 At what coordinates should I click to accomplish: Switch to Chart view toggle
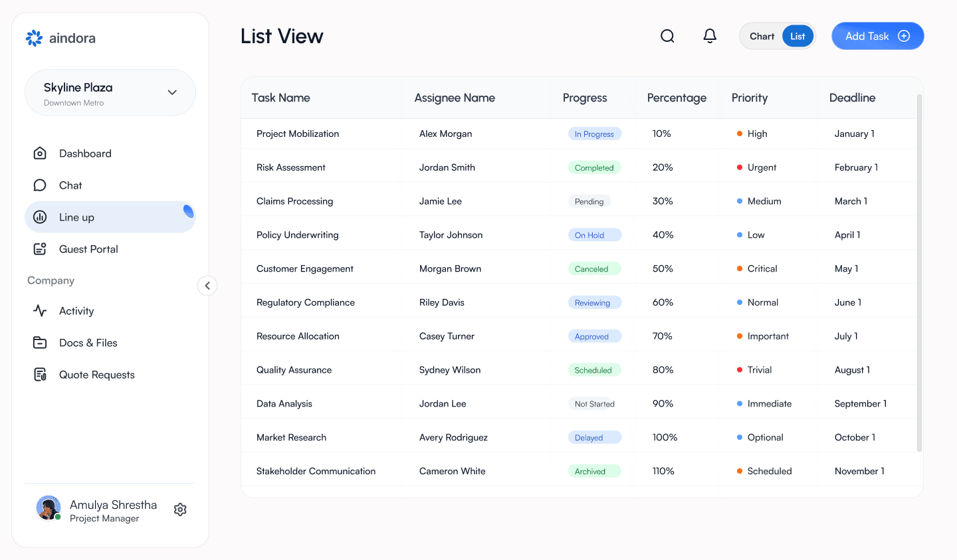[762, 37]
